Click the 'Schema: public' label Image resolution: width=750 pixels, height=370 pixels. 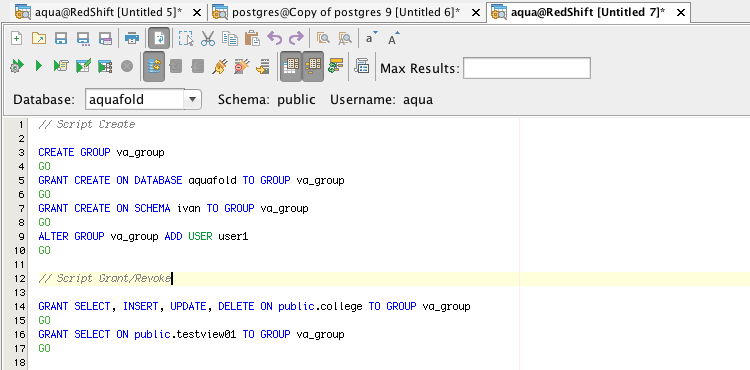[x=266, y=99]
